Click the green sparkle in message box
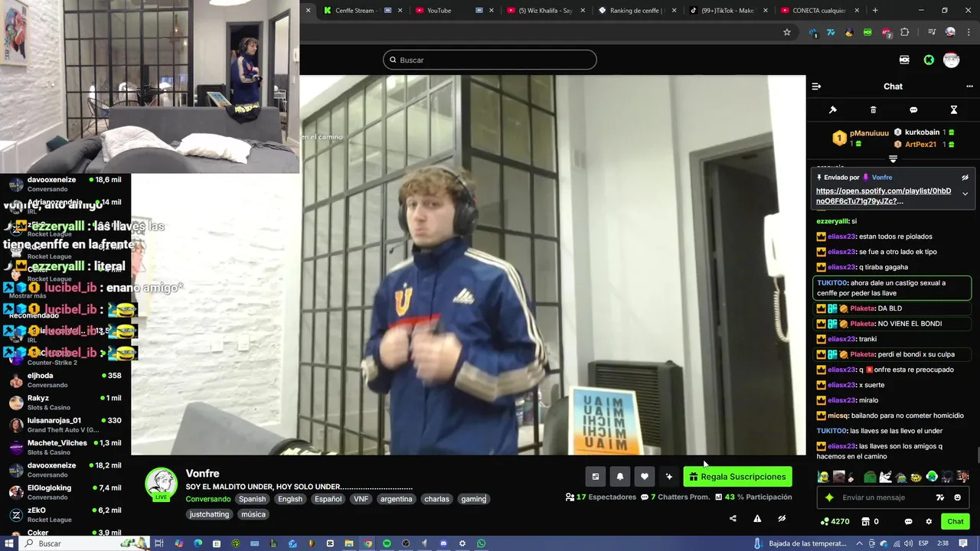Viewport: 980px width, 551px height. 829,497
